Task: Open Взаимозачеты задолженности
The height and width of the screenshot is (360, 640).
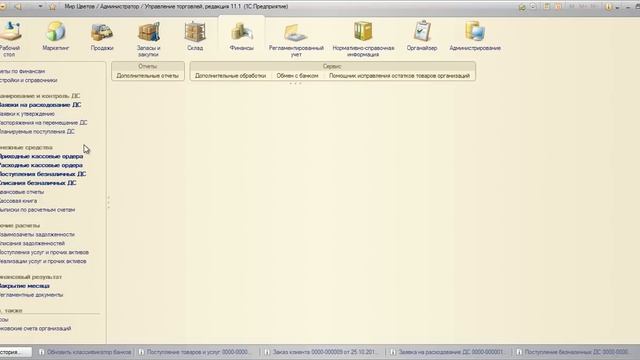Action: [x=37, y=234]
